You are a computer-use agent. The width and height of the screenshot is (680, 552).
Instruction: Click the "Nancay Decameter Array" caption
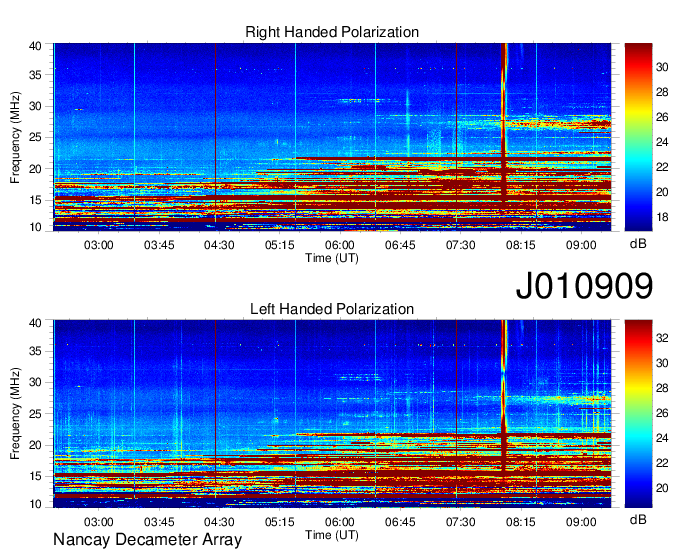(x=147, y=540)
